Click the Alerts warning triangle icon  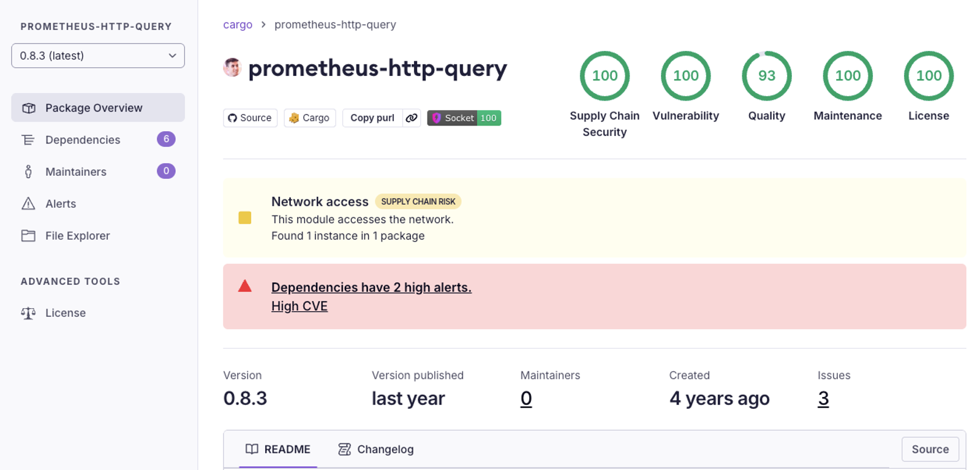(x=28, y=203)
